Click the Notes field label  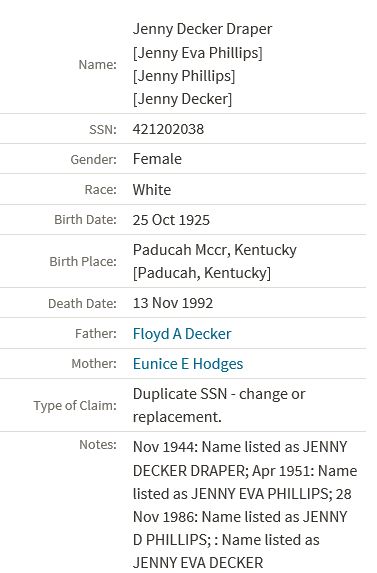coord(98,445)
